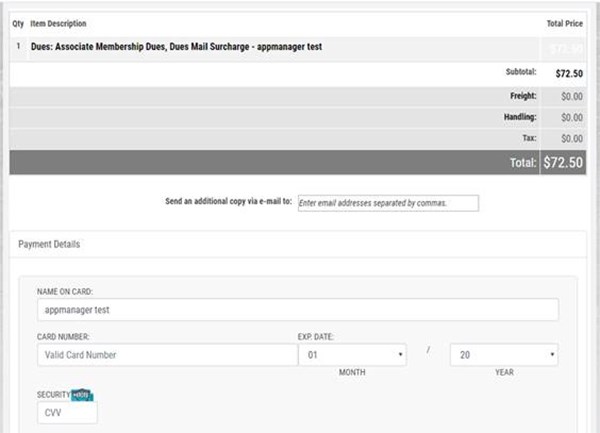Click the 'Send an additional copy' label
The height and width of the screenshot is (433, 600).
coord(228,202)
